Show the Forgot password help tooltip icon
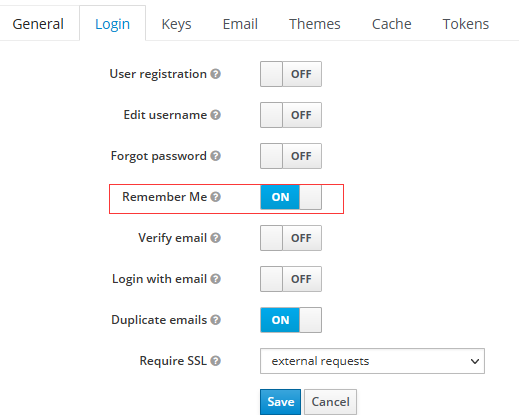This screenshot has width=519, height=415. pyautogui.click(x=215, y=156)
